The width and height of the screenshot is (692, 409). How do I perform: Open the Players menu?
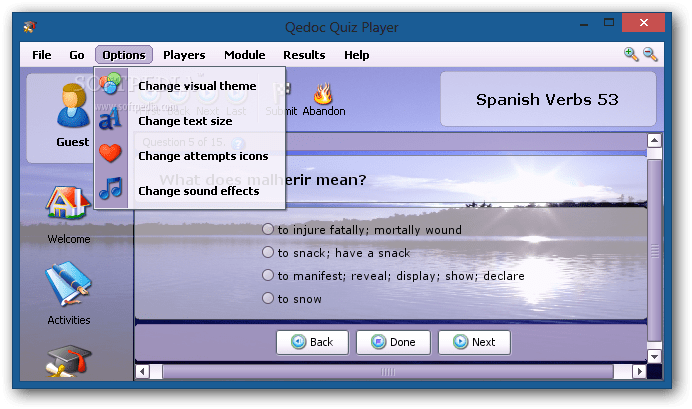click(184, 55)
